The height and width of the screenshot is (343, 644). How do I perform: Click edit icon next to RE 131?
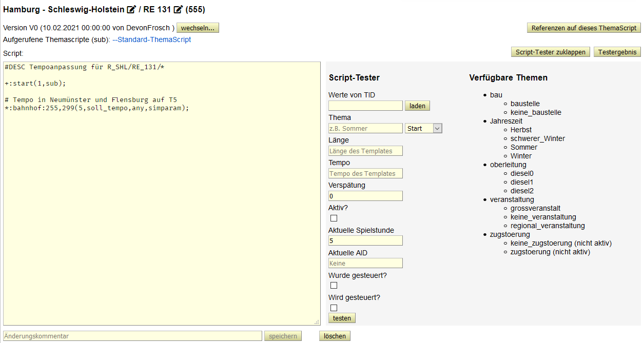pyautogui.click(x=178, y=10)
